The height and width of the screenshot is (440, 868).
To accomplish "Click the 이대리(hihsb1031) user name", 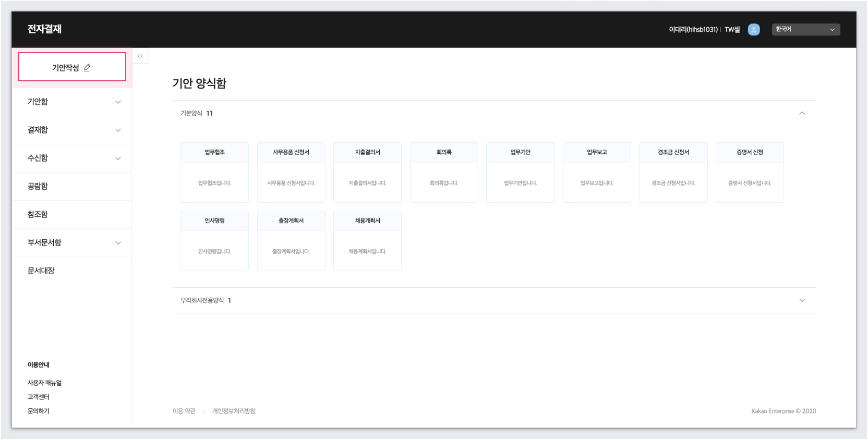I will (693, 30).
